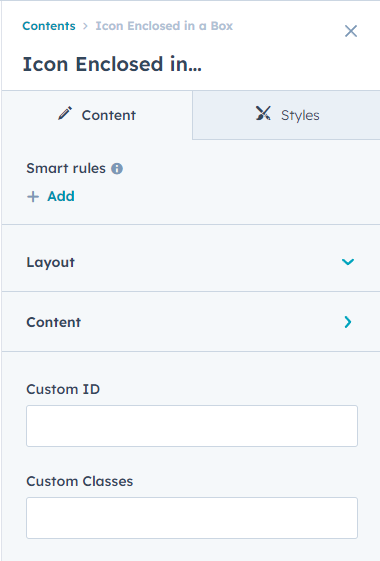This screenshot has height=561, width=380.
Task: Click the pencil icon on Content tab
Action: 65,113
